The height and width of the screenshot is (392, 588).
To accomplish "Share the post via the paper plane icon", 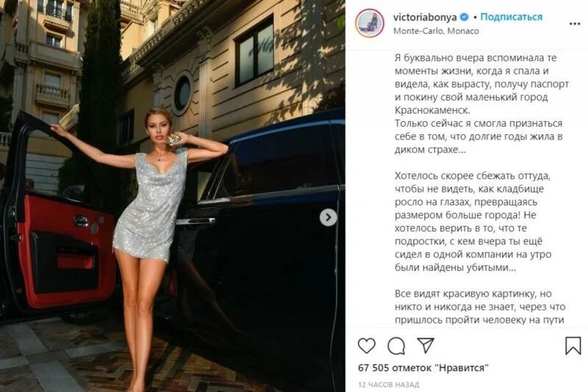I will click(x=426, y=345).
